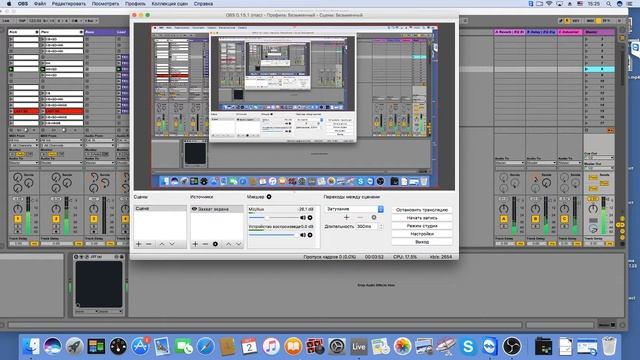Viewport: 640px width, 360px height.
Task: Click CPU usage text in status bar
Action: tap(405, 257)
